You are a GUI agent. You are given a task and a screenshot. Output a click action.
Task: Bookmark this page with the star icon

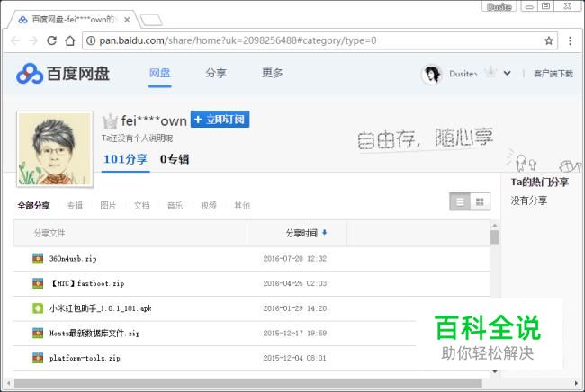[x=548, y=40]
